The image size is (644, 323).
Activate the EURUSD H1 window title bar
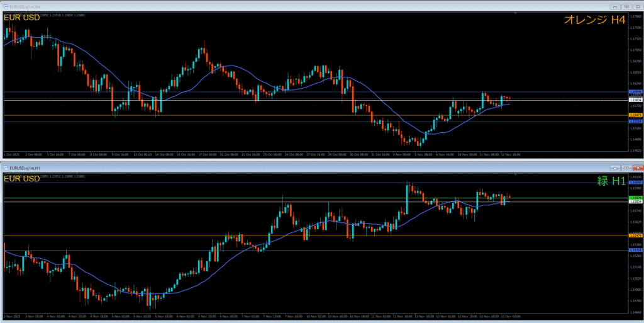tap(252, 168)
